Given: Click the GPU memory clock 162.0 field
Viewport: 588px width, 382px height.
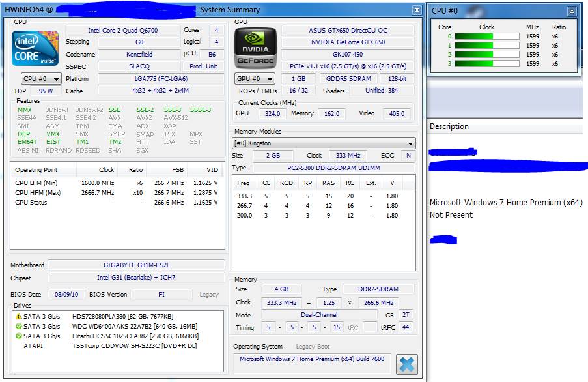Looking at the screenshot, I should click(x=332, y=113).
